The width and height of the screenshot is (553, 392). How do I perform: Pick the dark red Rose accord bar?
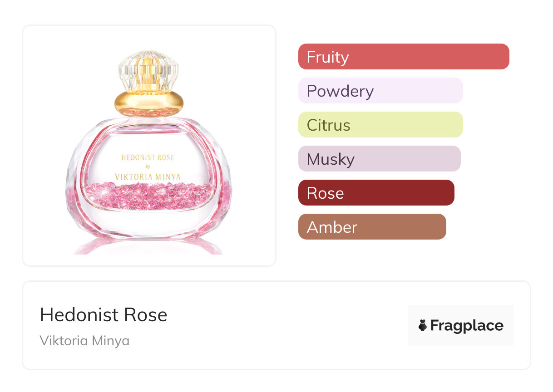click(376, 193)
